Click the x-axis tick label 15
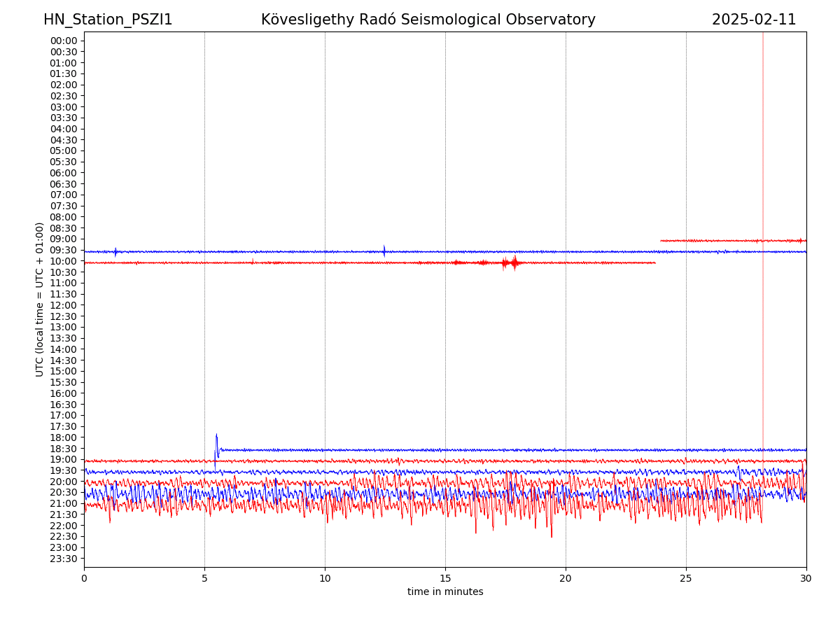Viewport: 840px width, 630px height. point(445,578)
